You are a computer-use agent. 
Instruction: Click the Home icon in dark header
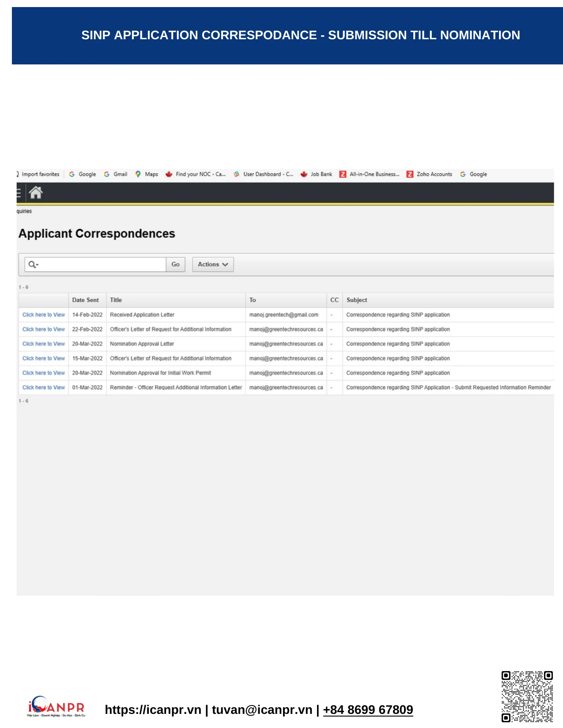coord(35,193)
